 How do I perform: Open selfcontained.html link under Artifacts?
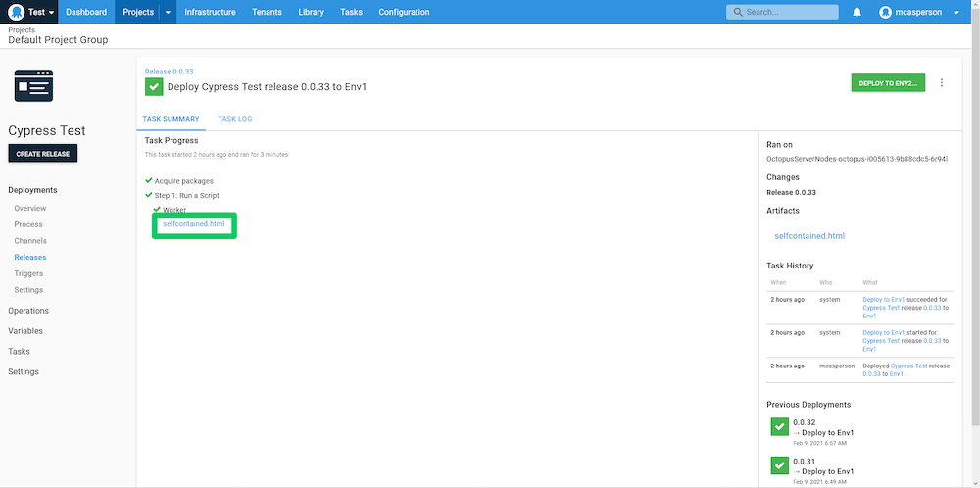click(x=808, y=236)
